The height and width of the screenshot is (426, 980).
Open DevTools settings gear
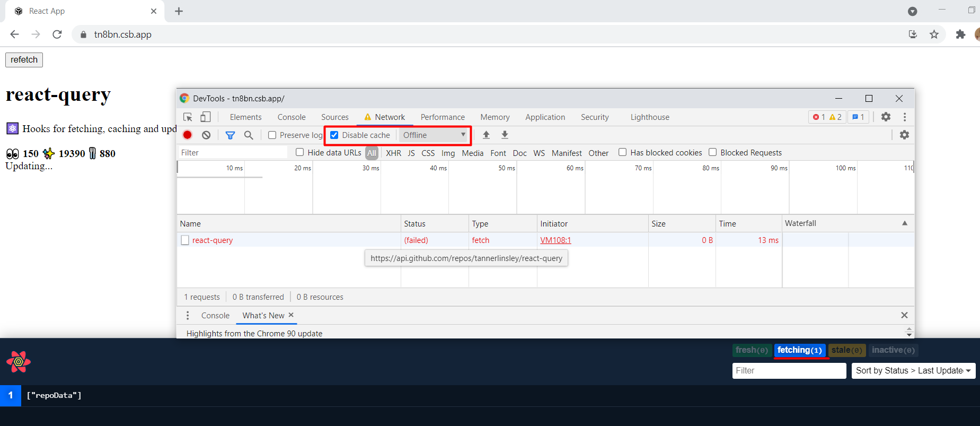click(x=886, y=117)
